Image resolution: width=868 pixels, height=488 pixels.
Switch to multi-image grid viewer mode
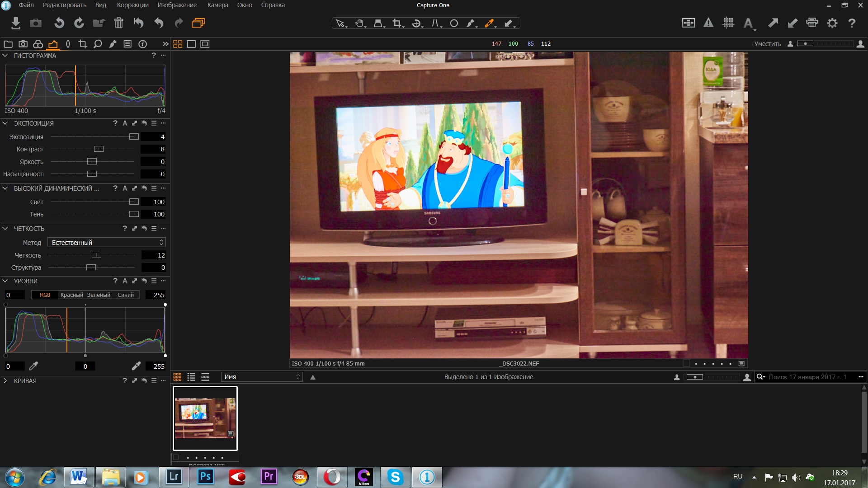(178, 44)
